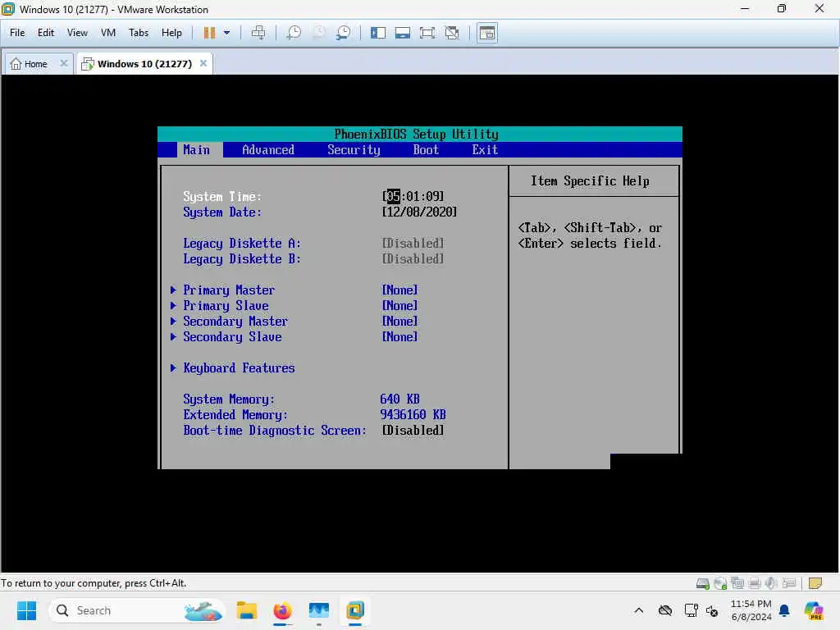Expand the Secondary Slave submenu arrow
This screenshot has height=630, width=840.
coord(173,336)
